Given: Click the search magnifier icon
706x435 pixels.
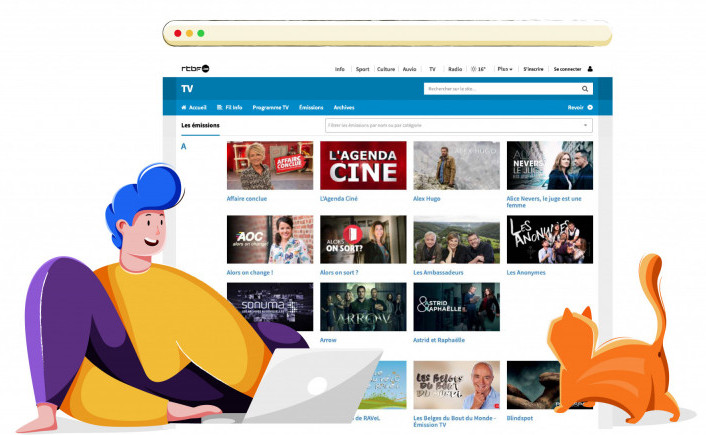Looking at the screenshot, I should [586, 89].
